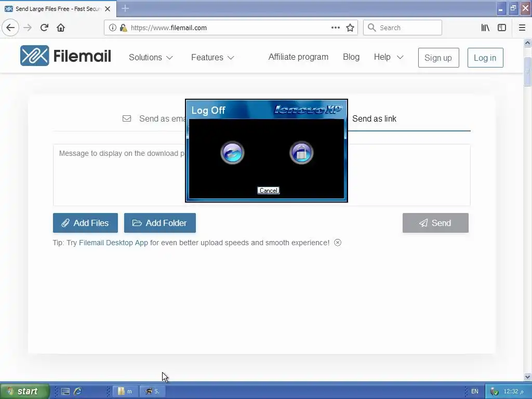The height and width of the screenshot is (399, 532).
Task: Click the EN language indicator
Action: click(475, 392)
